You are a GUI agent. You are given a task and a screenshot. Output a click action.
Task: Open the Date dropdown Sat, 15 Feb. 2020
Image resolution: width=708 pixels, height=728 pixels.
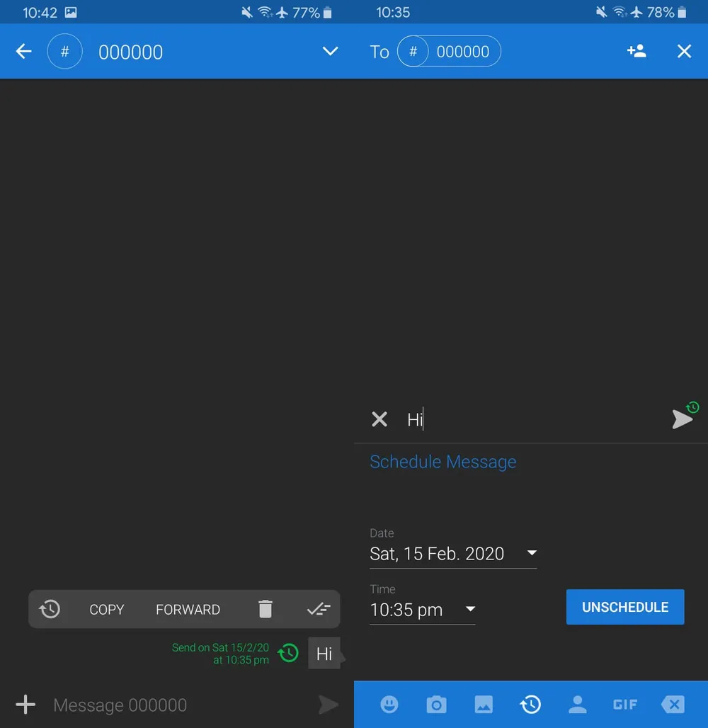pyautogui.click(x=453, y=553)
